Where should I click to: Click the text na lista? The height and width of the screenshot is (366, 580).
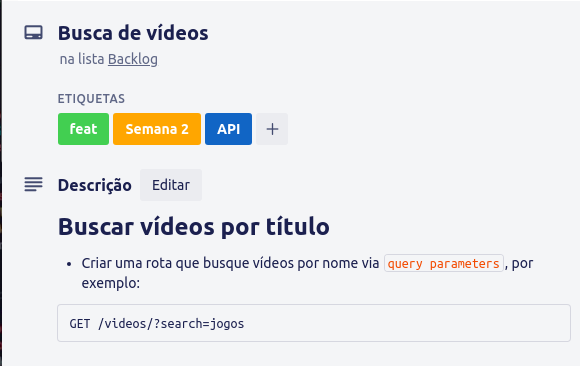tap(82, 59)
